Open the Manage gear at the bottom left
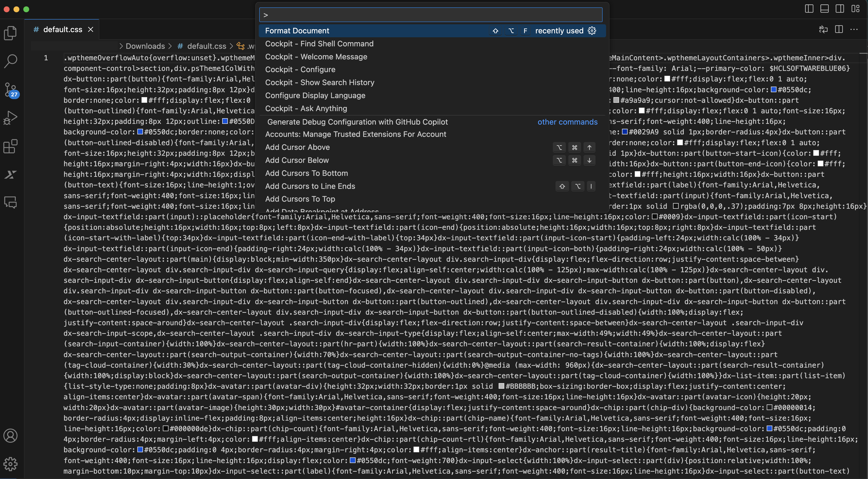This screenshot has width=868, height=479. (10, 464)
